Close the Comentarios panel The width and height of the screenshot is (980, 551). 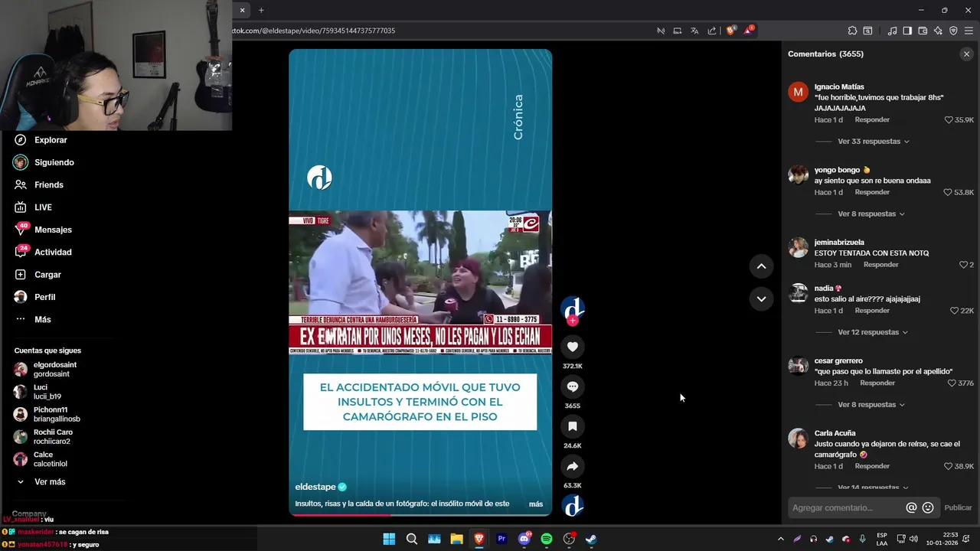966,54
